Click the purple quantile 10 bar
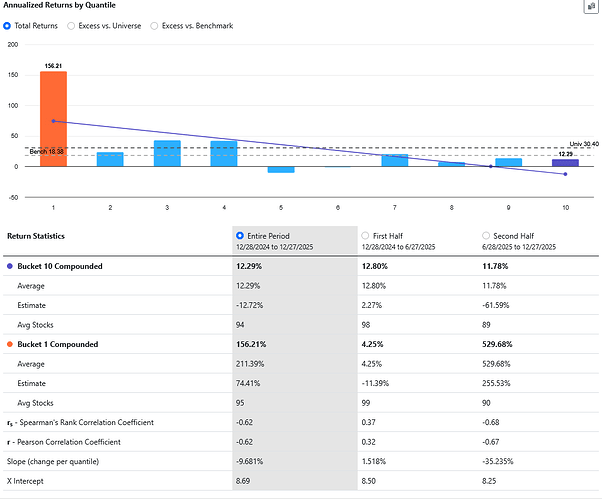The width and height of the screenshot is (602, 499). coord(565,163)
